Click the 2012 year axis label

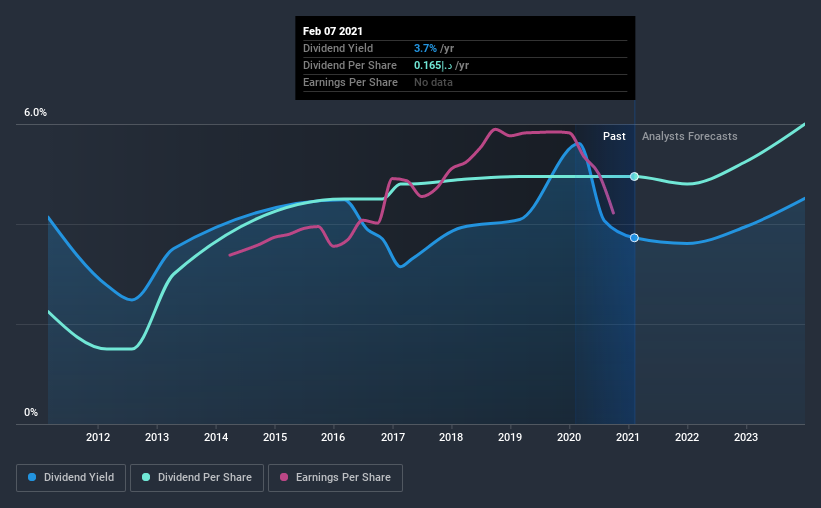[98, 437]
